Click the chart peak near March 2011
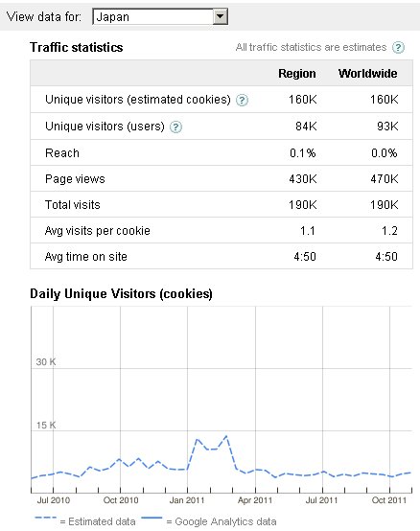This screenshot has height=531, width=420. pos(226,436)
